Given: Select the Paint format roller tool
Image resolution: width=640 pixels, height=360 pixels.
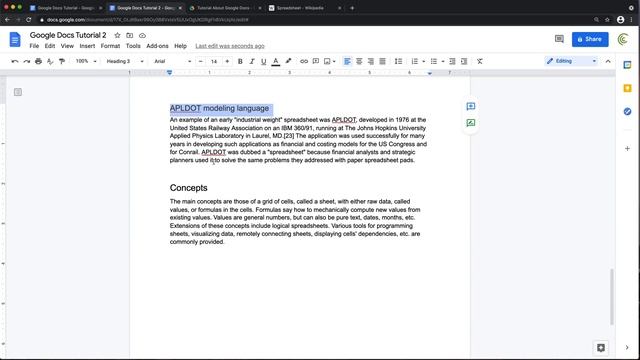Looking at the screenshot, I should [62, 61].
